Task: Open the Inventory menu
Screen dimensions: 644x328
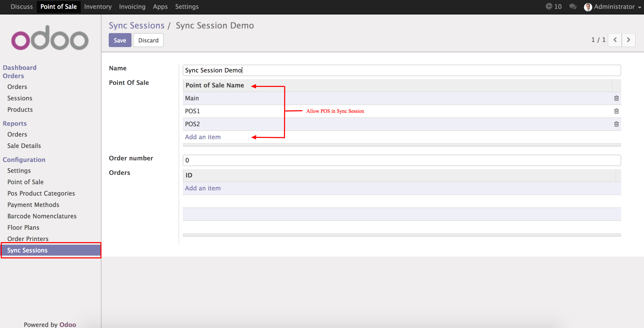Action: [98, 6]
